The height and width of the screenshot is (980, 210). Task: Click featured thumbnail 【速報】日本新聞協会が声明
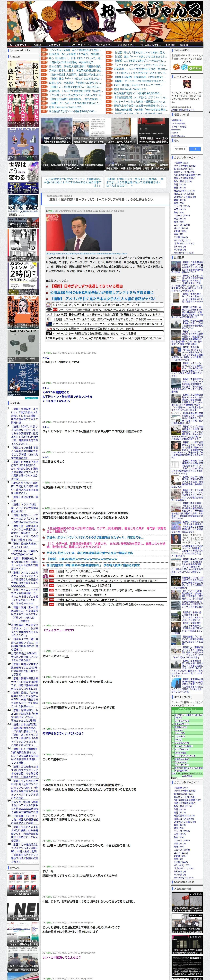pyautogui.click(x=56, y=131)
